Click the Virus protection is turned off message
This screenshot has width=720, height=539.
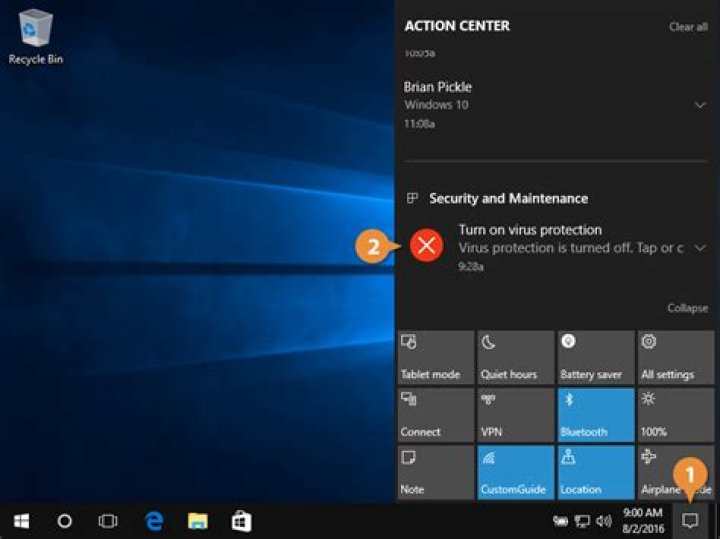[571, 248]
